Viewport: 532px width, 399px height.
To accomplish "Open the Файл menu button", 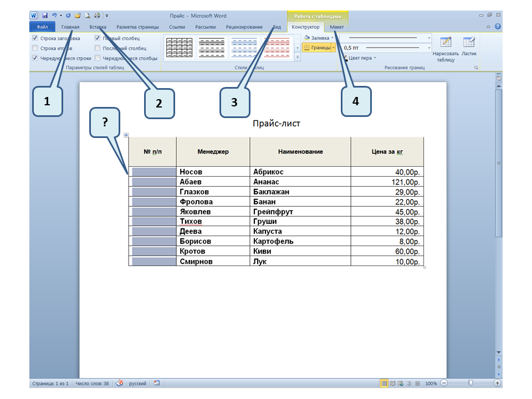I will coord(42,27).
